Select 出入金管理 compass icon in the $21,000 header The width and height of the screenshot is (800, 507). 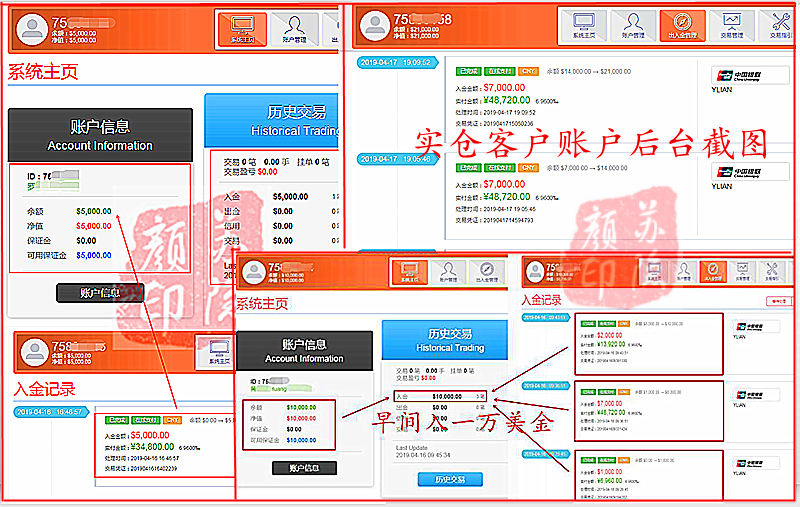point(683,27)
